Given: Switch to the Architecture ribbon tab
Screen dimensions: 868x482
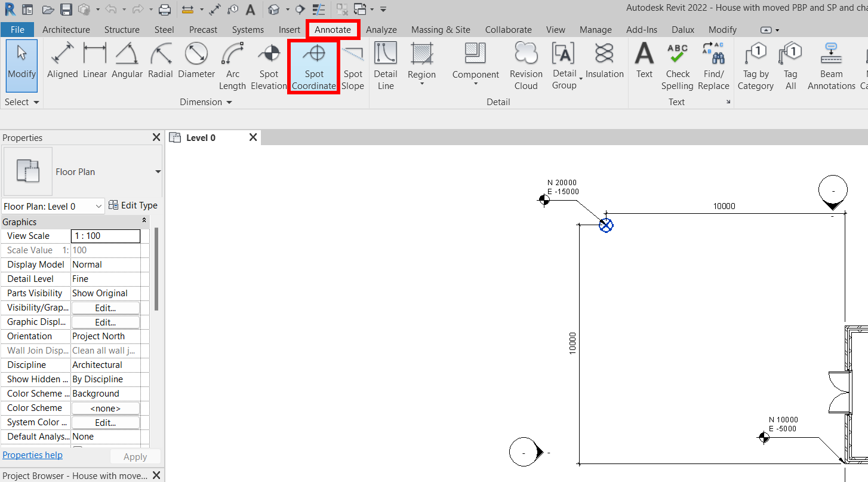Looking at the screenshot, I should [x=66, y=29].
